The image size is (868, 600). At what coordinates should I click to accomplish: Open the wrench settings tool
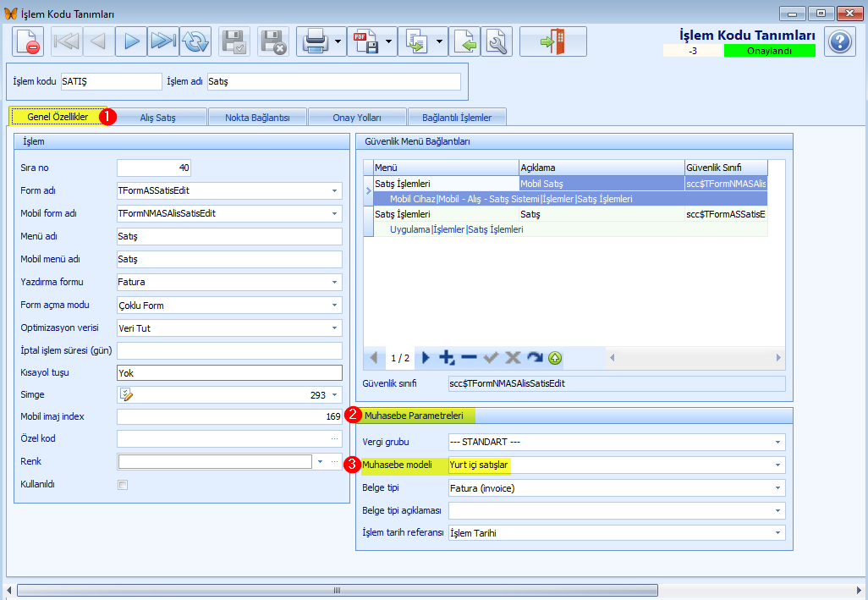tap(497, 41)
